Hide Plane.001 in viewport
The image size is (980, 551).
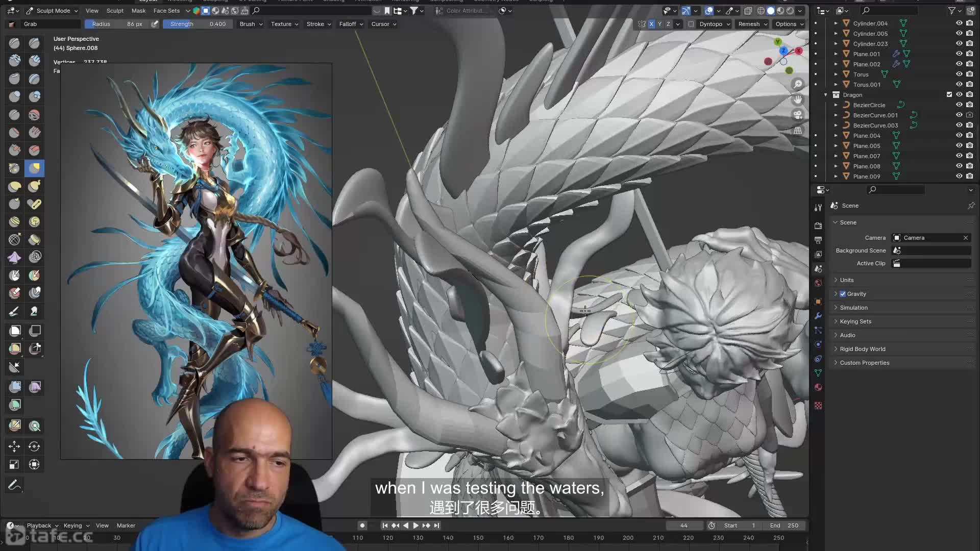[x=959, y=54]
